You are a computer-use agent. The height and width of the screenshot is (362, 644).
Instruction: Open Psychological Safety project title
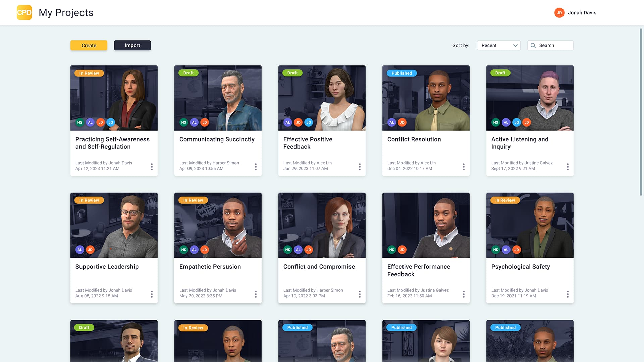click(x=521, y=267)
